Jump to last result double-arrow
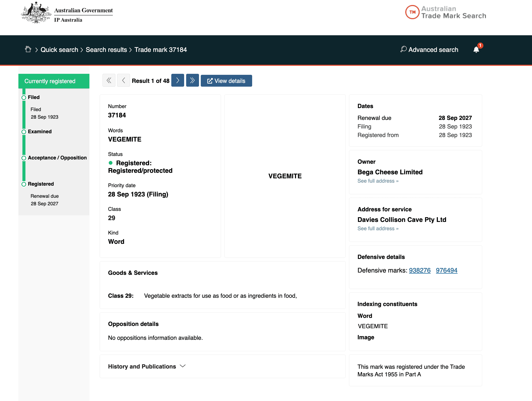The height and width of the screenshot is (401, 532). click(192, 80)
